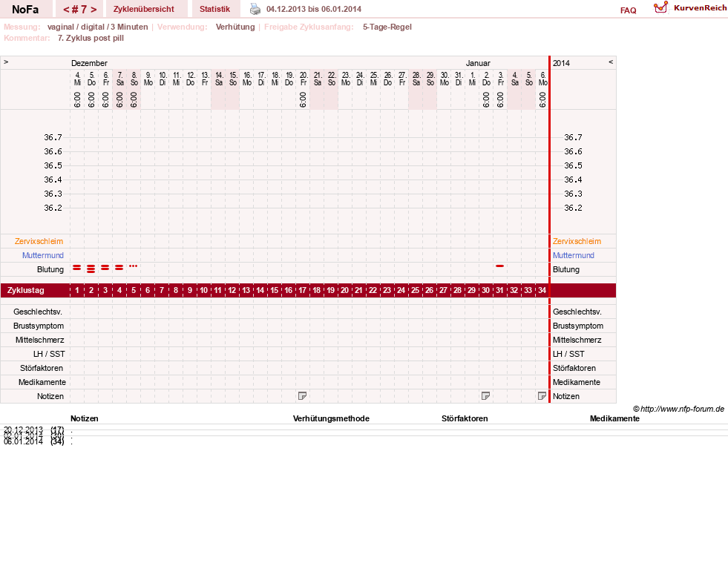Image resolution: width=728 pixels, height=566 pixels.
Task: Open the nfp-forum.de copyright link
Action: click(x=678, y=409)
